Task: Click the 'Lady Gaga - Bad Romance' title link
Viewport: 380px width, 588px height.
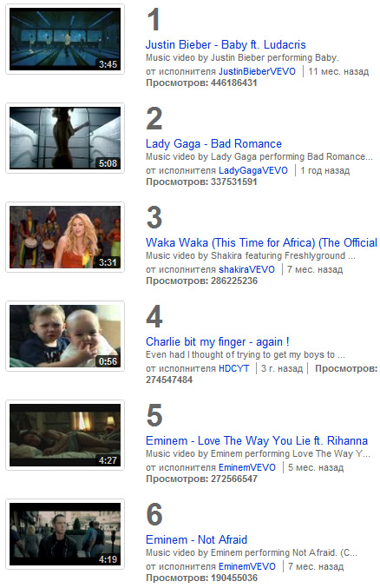Action: [x=213, y=143]
